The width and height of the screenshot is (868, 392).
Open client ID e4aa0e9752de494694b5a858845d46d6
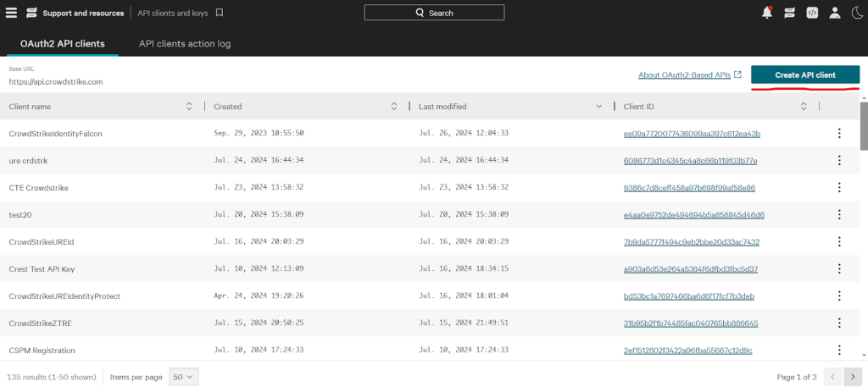click(694, 214)
